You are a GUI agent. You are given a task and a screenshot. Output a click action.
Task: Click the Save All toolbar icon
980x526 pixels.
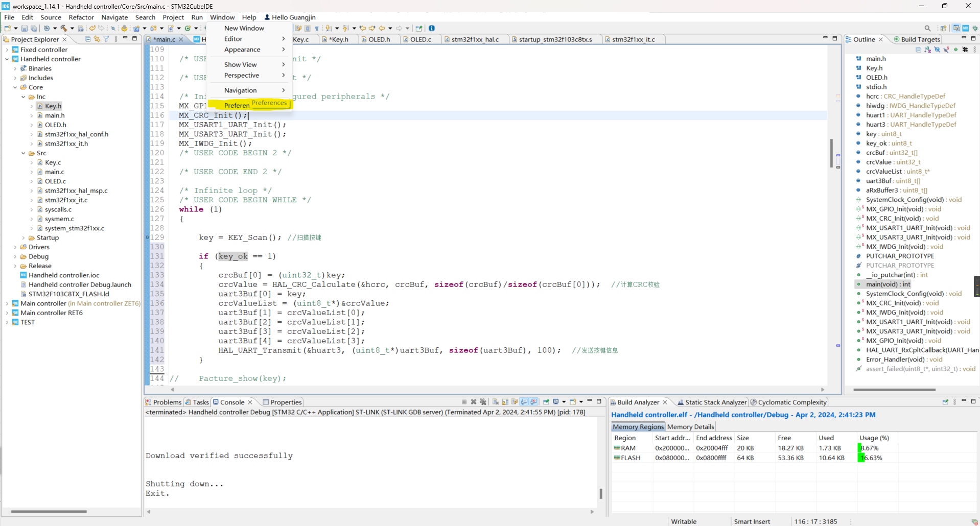pyautogui.click(x=34, y=28)
